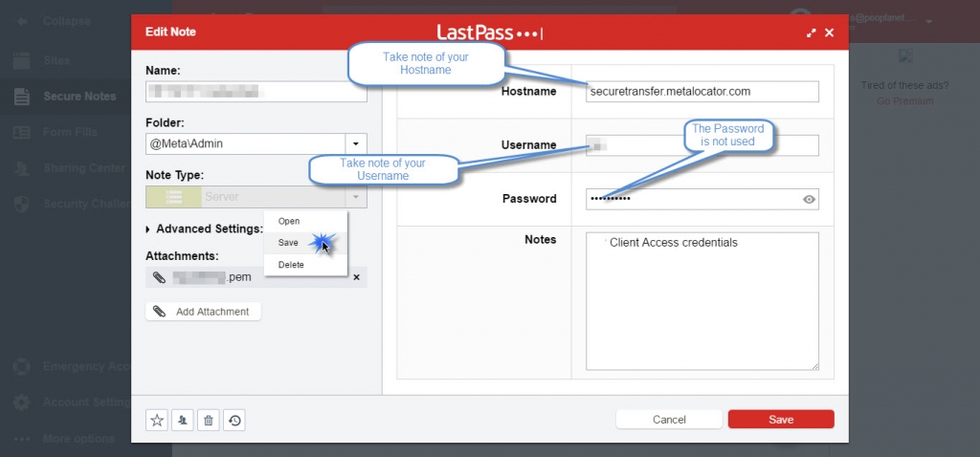The height and width of the screenshot is (457, 980).
Task: Open Emergency Access in the sidebar
Action: tap(86, 366)
